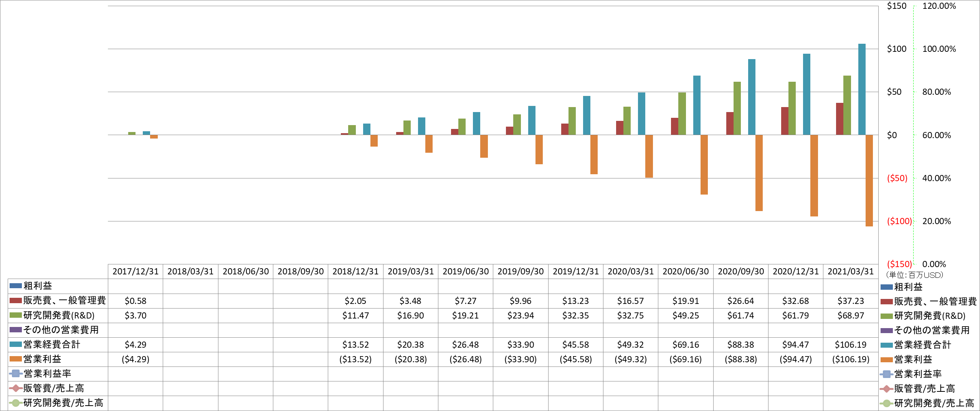Click the 販管費/売上高 diamond marker icon in left table
980x411 pixels.
[x=16, y=388]
